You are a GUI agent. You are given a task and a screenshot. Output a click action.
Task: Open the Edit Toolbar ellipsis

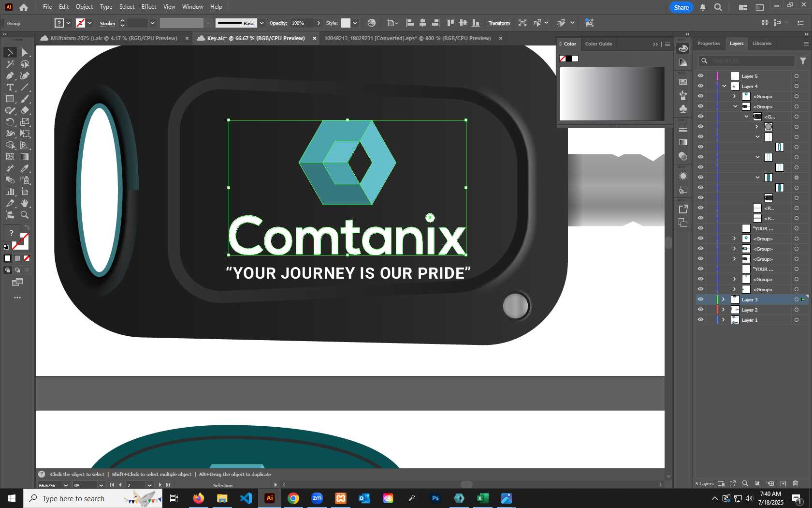click(17, 298)
